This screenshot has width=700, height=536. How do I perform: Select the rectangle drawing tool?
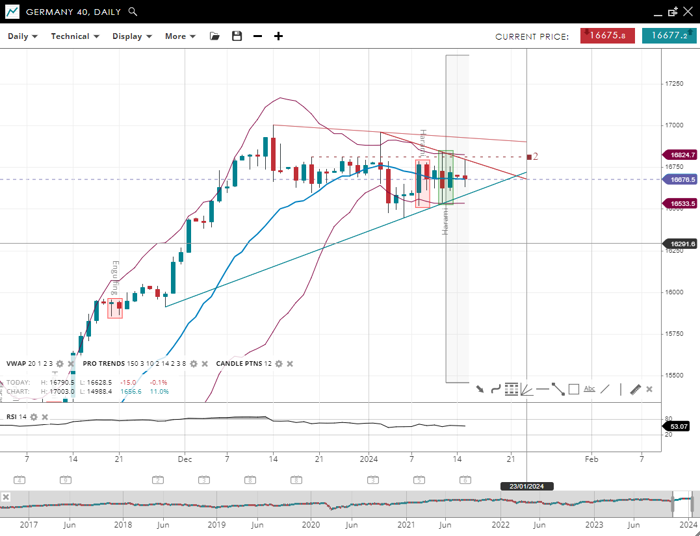pyautogui.click(x=573, y=389)
